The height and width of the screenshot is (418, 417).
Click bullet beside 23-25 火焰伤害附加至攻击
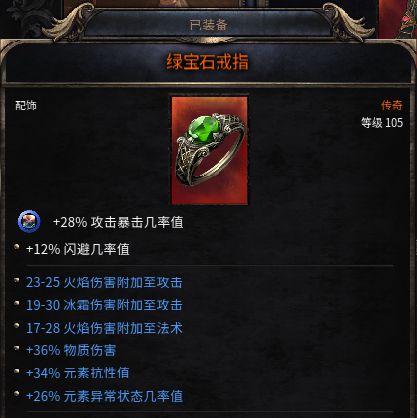17,280
